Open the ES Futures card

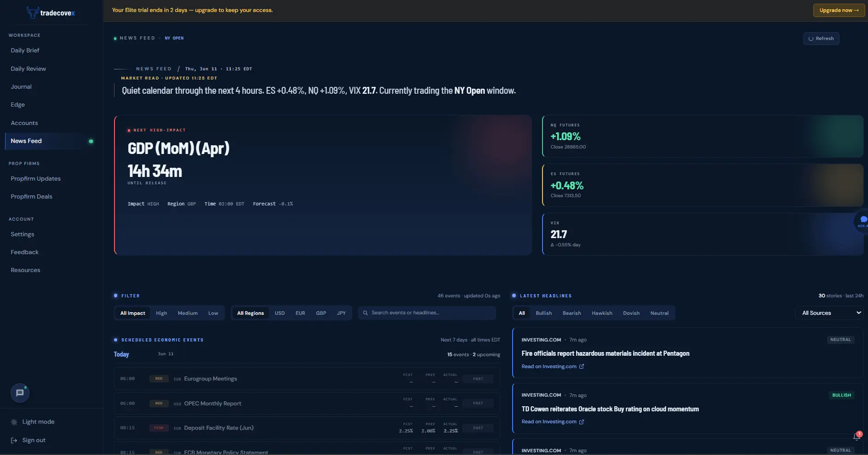[x=702, y=185]
